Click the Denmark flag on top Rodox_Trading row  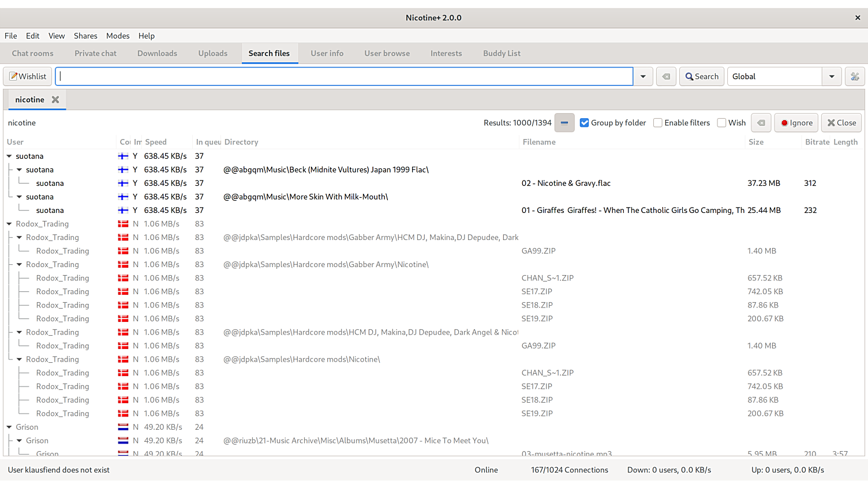[123, 224]
